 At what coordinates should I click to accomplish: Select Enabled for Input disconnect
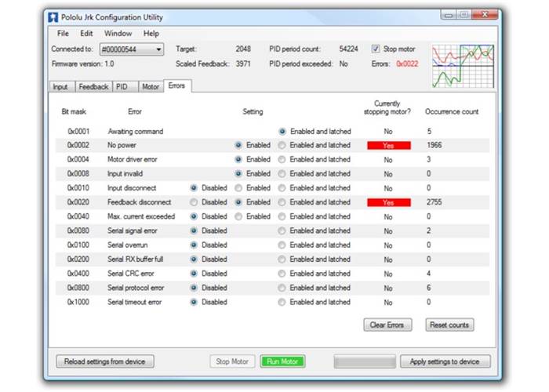[238, 188]
